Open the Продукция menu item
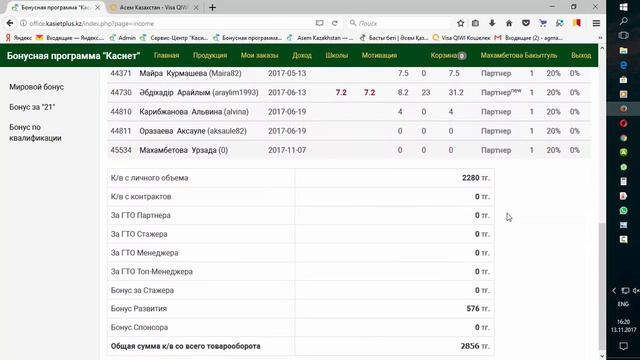 (x=210, y=55)
